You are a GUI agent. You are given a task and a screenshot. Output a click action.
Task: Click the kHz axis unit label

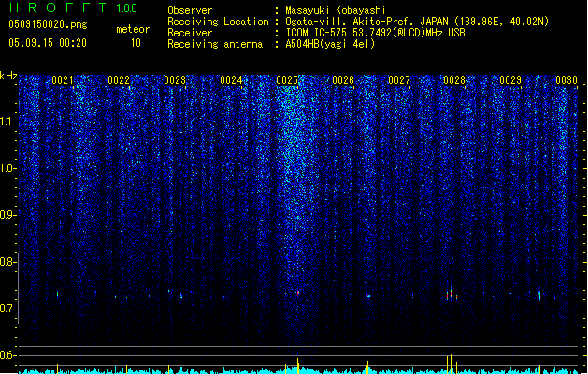pos(8,76)
